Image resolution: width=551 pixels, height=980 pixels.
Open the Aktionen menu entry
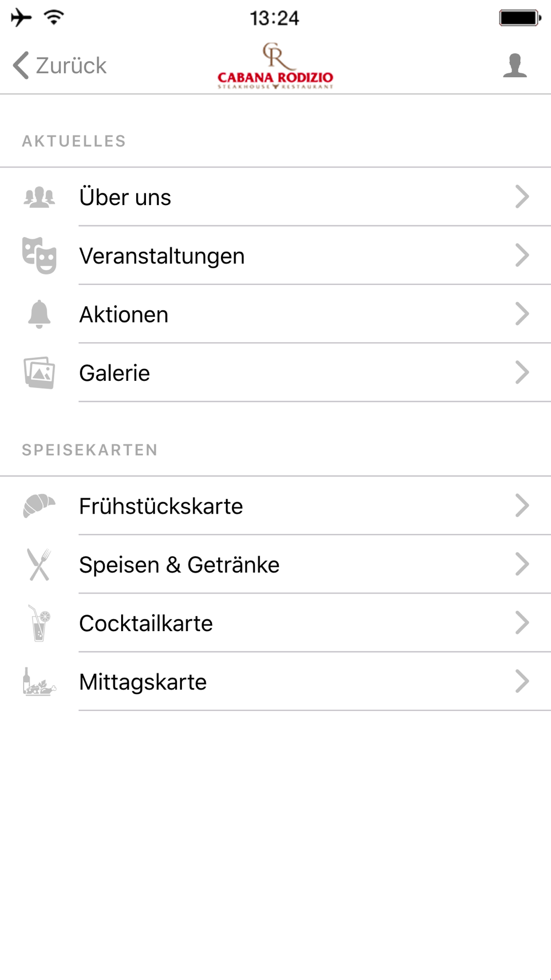click(124, 315)
